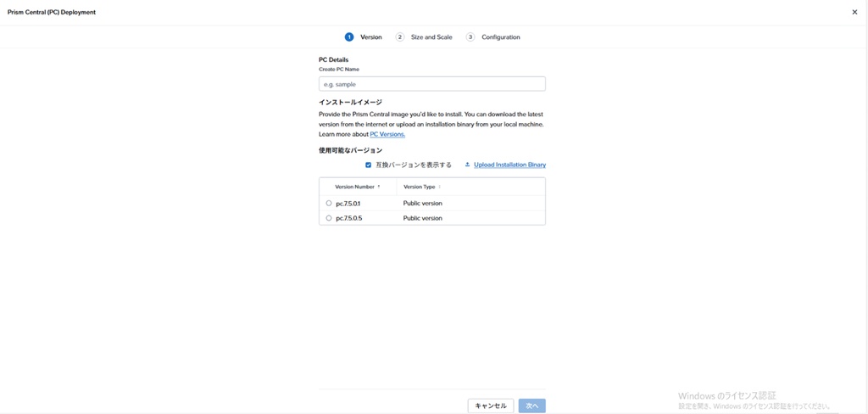This screenshot has height=414, width=868.
Task: Click the 次へ button
Action: click(531, 406)
